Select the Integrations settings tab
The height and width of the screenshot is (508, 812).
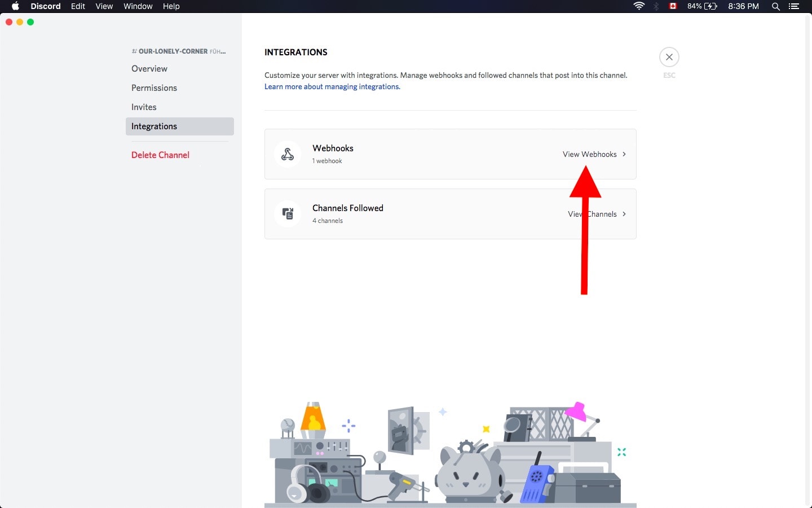[x=180, y=126]
